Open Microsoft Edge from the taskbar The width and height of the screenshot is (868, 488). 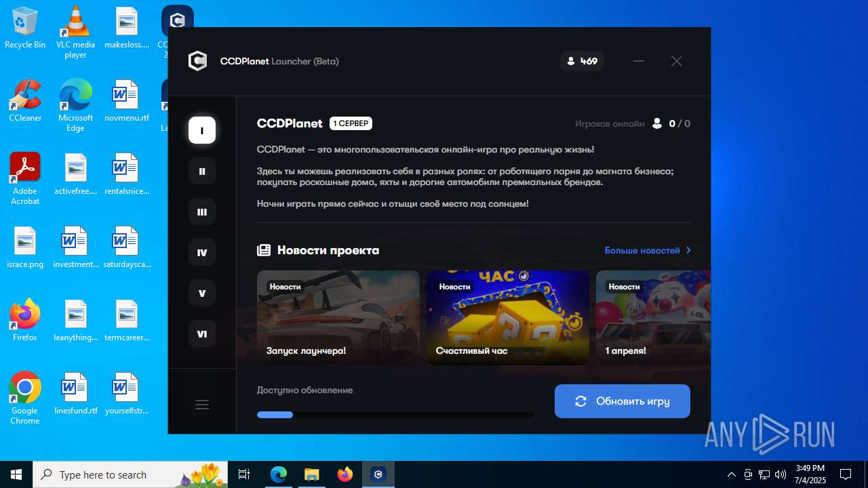279,474
